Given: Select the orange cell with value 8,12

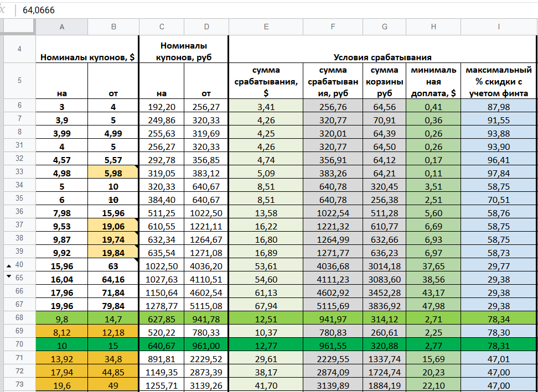Looking at the screenshot, I should (62, 332).
